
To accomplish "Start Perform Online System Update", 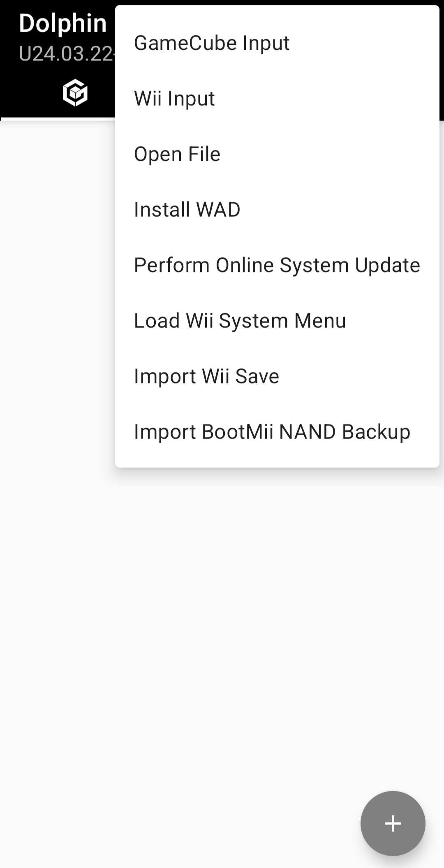I will coord(277,265).
